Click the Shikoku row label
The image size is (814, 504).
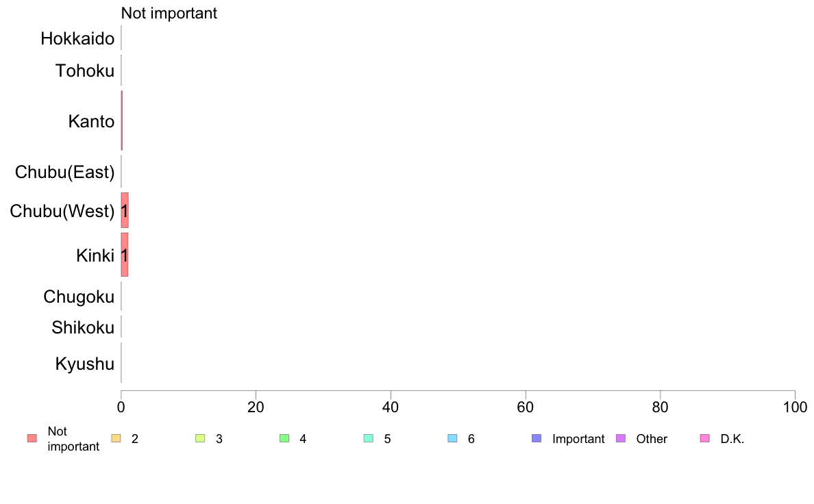[82, 327]
